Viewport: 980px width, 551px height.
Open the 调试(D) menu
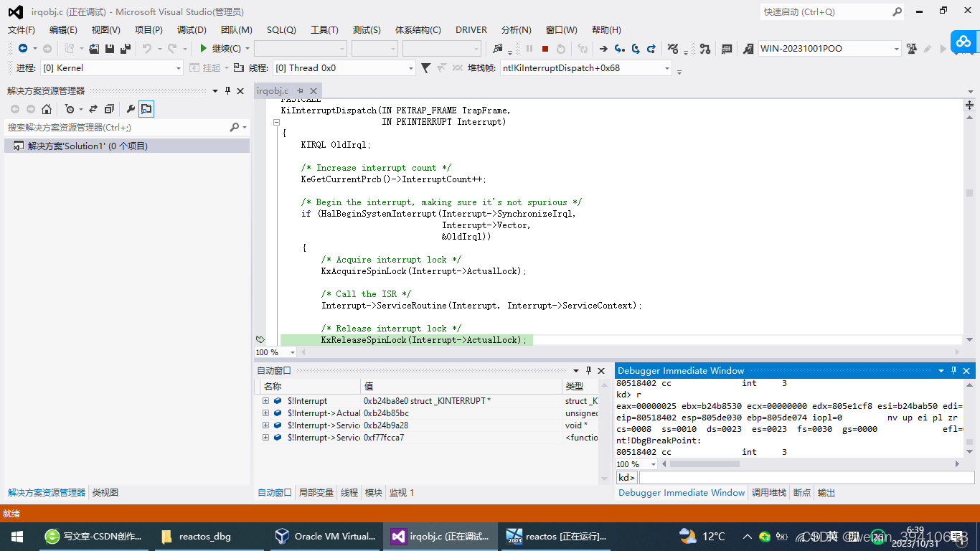click(192, 29)
